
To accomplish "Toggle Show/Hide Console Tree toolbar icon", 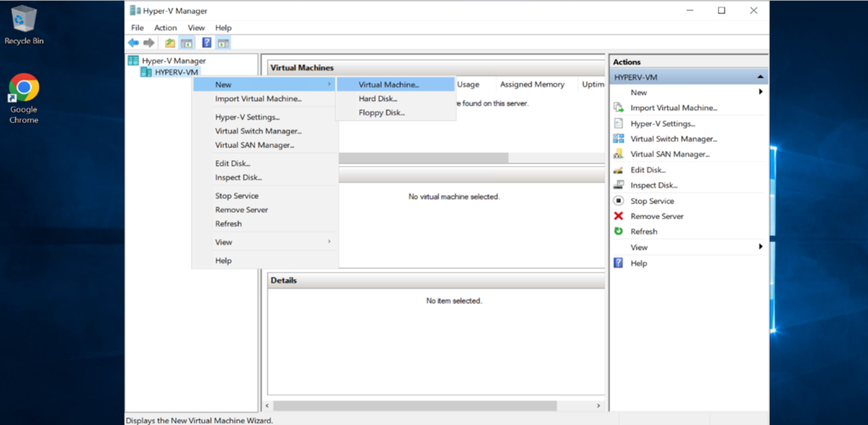I will pyautogui.click(x=186, y=42).
